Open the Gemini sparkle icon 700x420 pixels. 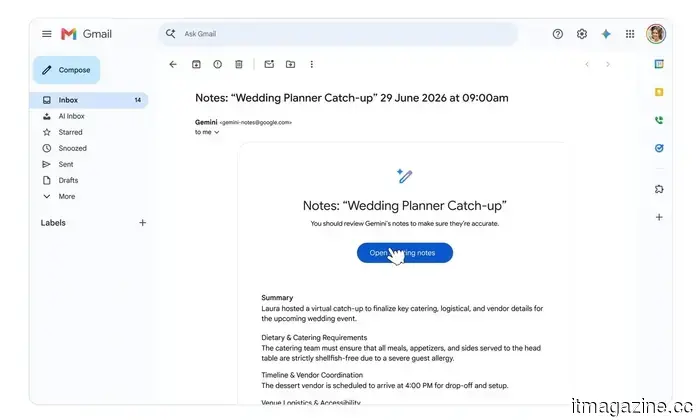click(606, 34)
